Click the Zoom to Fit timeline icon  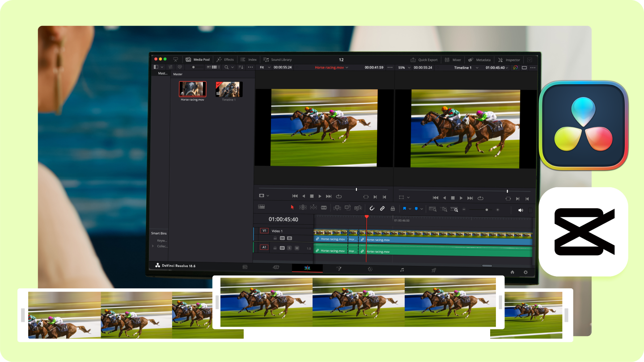coord(432,209)
